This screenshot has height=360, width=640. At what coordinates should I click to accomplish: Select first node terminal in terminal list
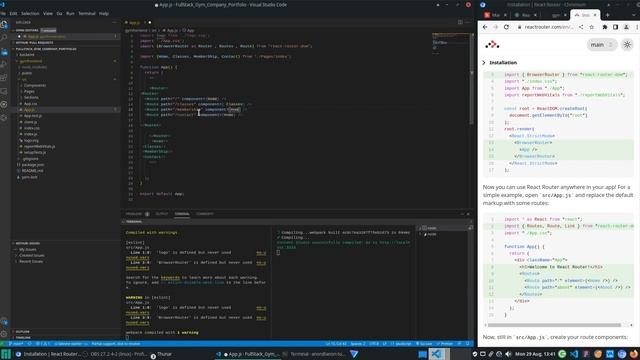pyautogui.click(x=431, y=228)
